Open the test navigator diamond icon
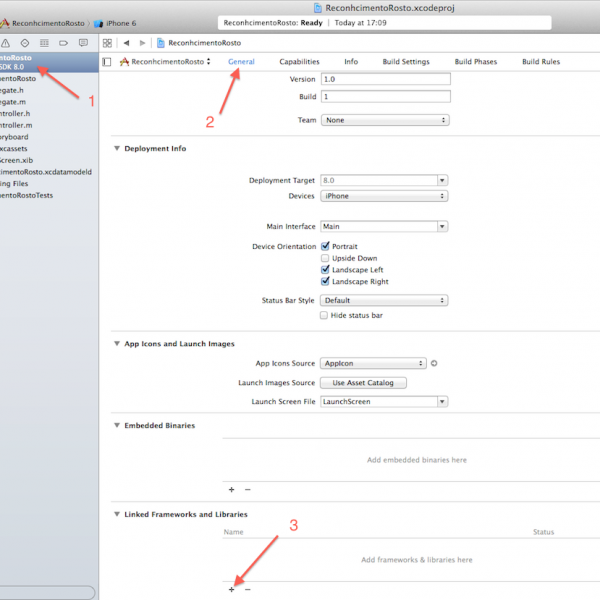This screenshot has height=600, width=600. (25, 43)
